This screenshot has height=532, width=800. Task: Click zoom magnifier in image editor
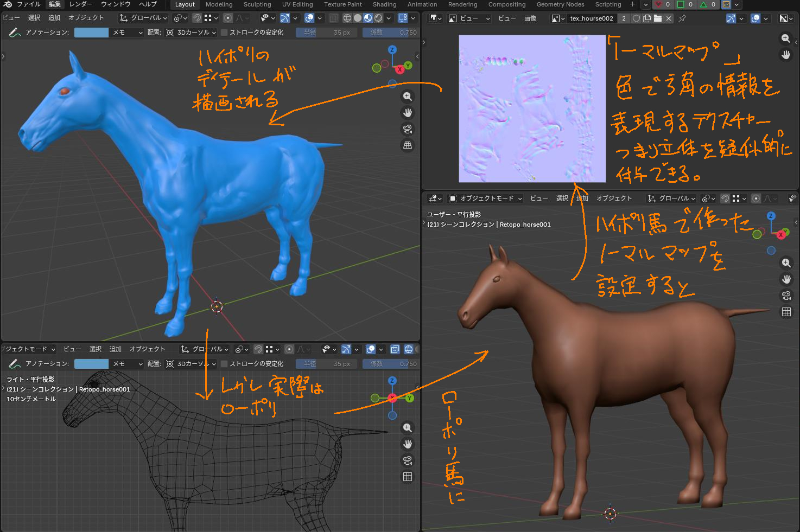pyautogui.click(x=785, y=39)
